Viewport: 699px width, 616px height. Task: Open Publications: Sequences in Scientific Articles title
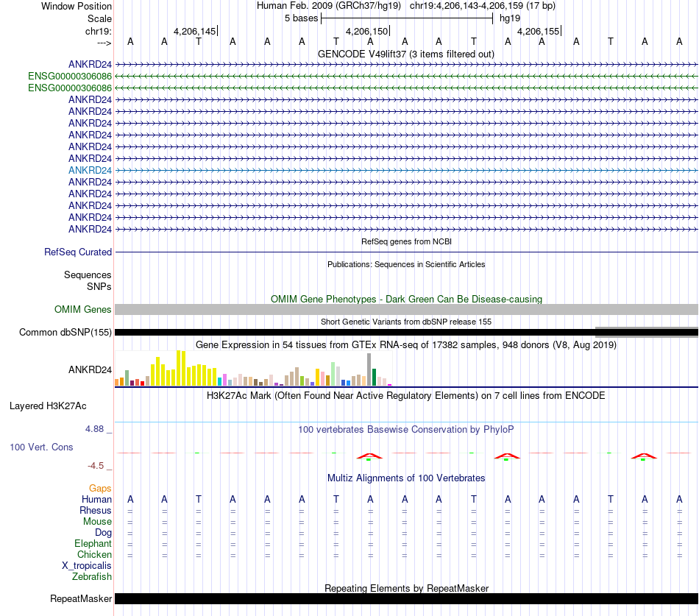click(406, 264)
